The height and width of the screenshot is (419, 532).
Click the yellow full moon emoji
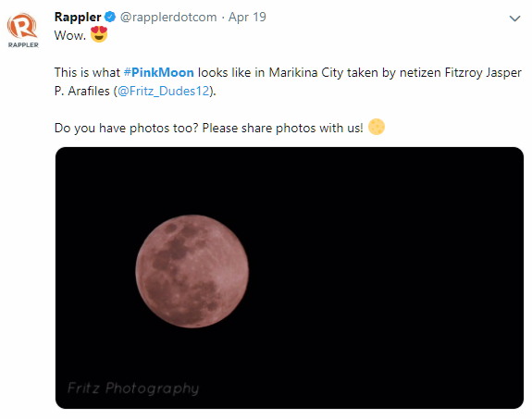point(377,128)
